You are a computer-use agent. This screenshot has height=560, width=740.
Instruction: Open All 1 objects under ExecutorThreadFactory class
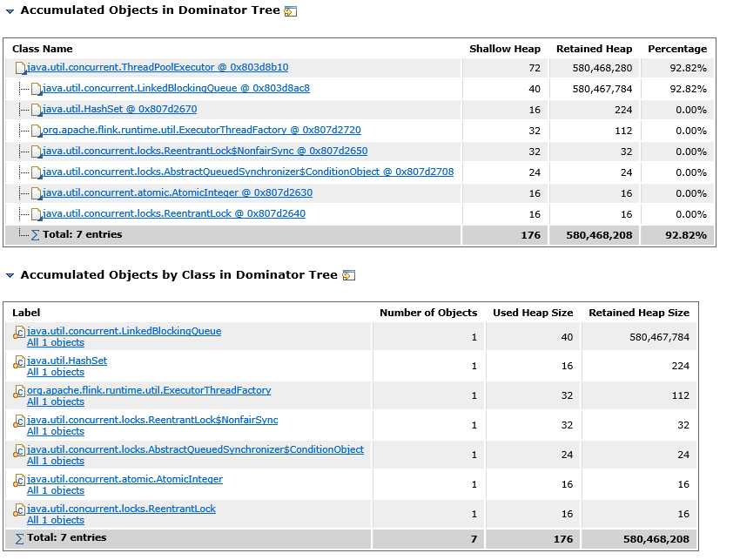[x=55, y=401]
